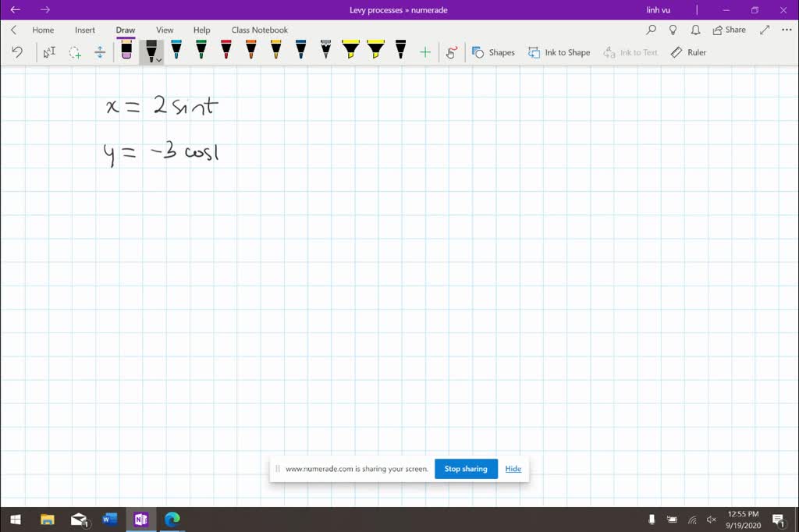Click the Stop sharing button
The image size is (799, 532).
pyautogui.click(x=466, y=469)
